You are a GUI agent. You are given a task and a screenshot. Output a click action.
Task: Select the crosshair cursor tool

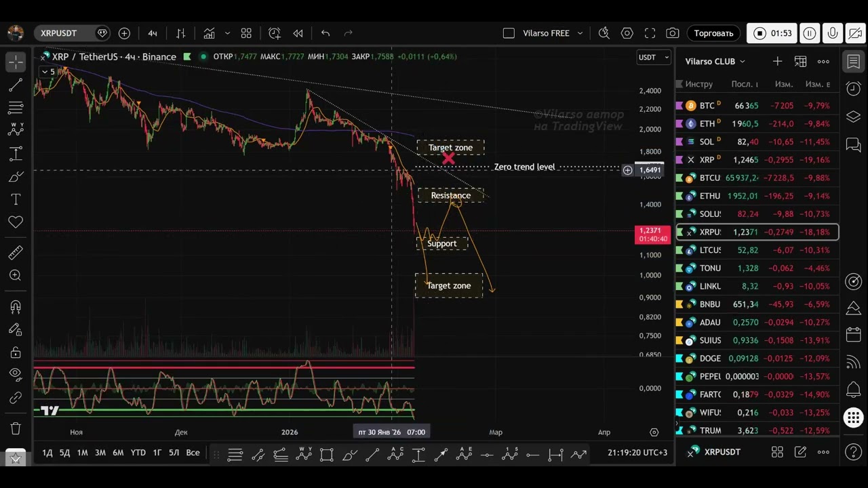[x=16, y=62]
